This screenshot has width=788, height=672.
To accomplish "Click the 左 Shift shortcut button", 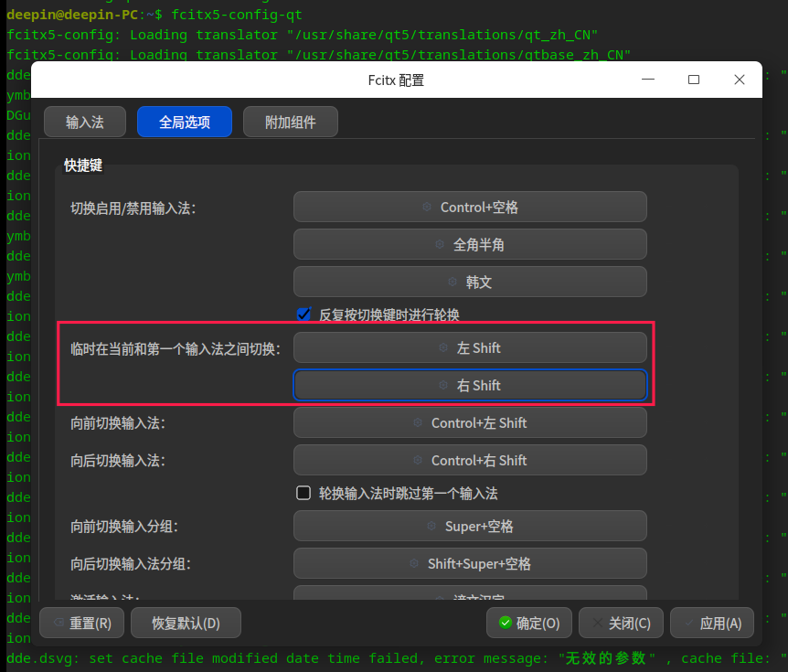I will click(x=470, y=347).
